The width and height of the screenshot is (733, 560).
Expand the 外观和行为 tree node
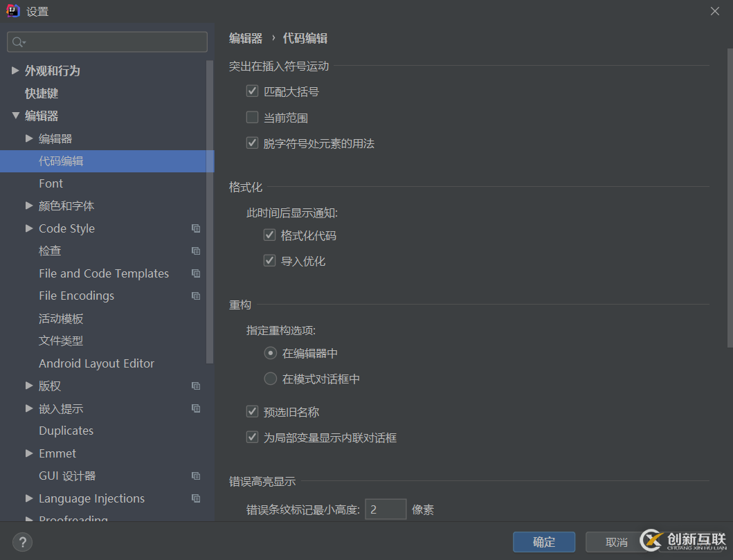pyautogui.click(x=15, y=71)
